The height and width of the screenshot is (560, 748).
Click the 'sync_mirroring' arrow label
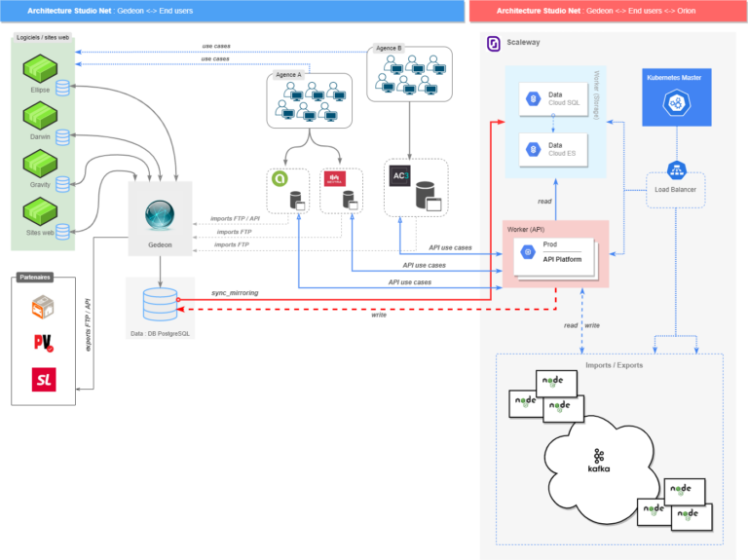(235, 293)
